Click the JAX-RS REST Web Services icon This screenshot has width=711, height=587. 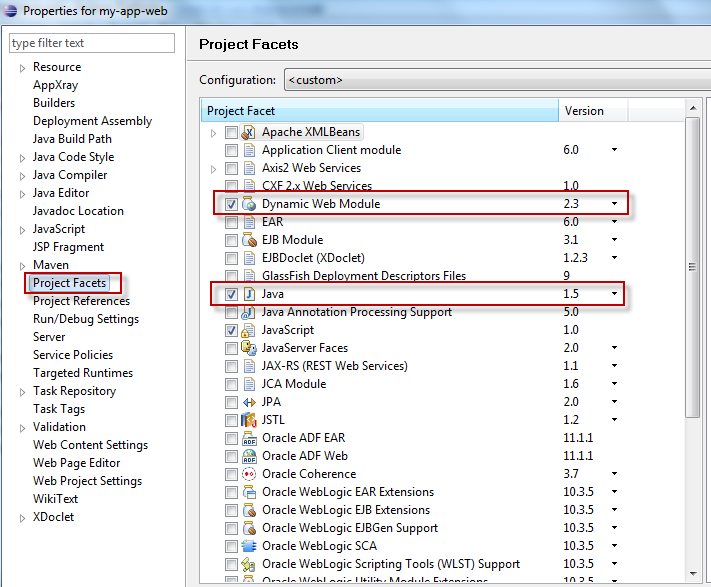tap(249, 366)
